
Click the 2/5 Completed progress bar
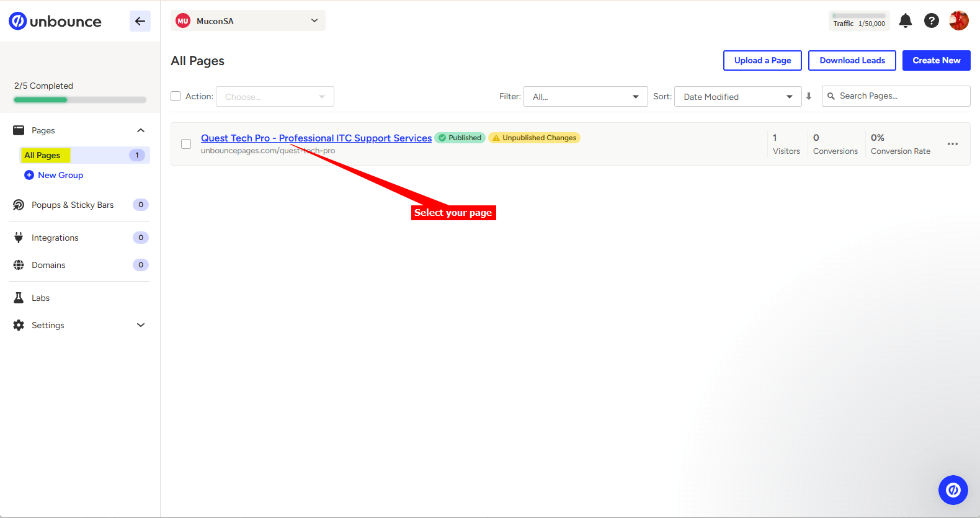[80, 99]
